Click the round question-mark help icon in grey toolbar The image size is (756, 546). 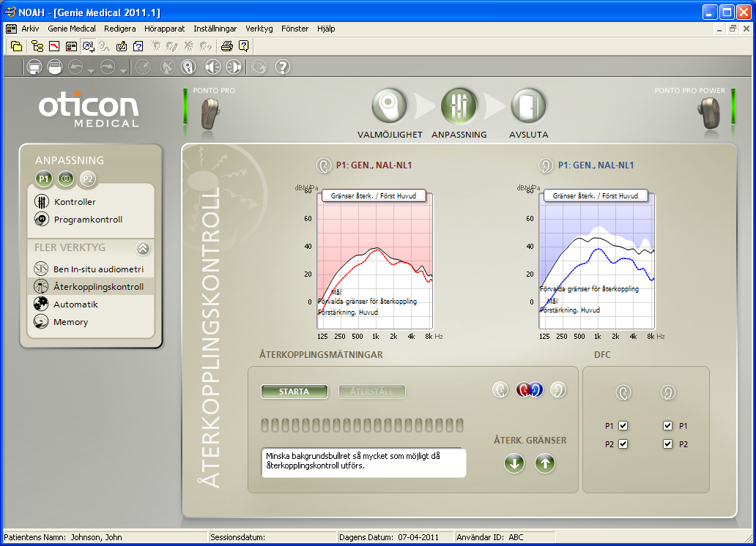coord(283,67)
